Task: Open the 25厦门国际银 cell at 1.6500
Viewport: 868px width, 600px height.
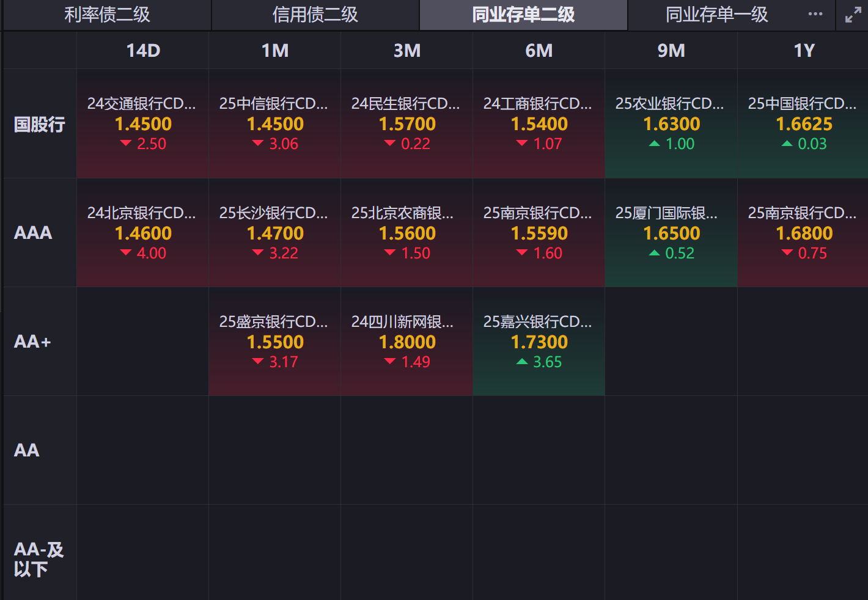Action: coord(671,233)
